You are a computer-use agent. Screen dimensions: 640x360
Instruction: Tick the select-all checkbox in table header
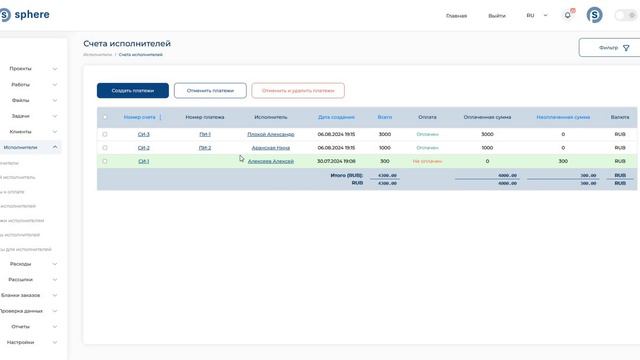coord(105,117)
